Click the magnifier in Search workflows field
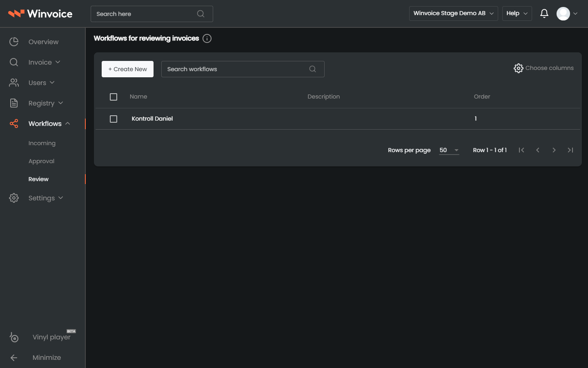This screenshot has width=588, height=368. [312, 69]
